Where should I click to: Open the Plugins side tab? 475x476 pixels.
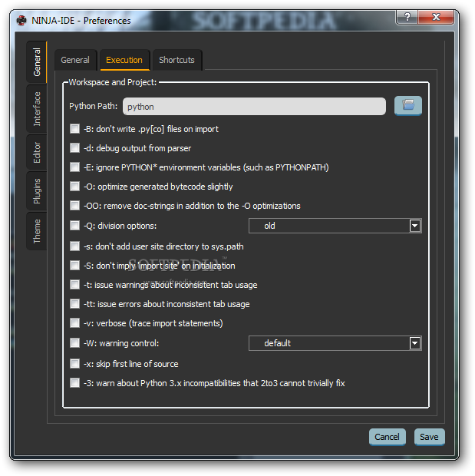tap(37, 191)
